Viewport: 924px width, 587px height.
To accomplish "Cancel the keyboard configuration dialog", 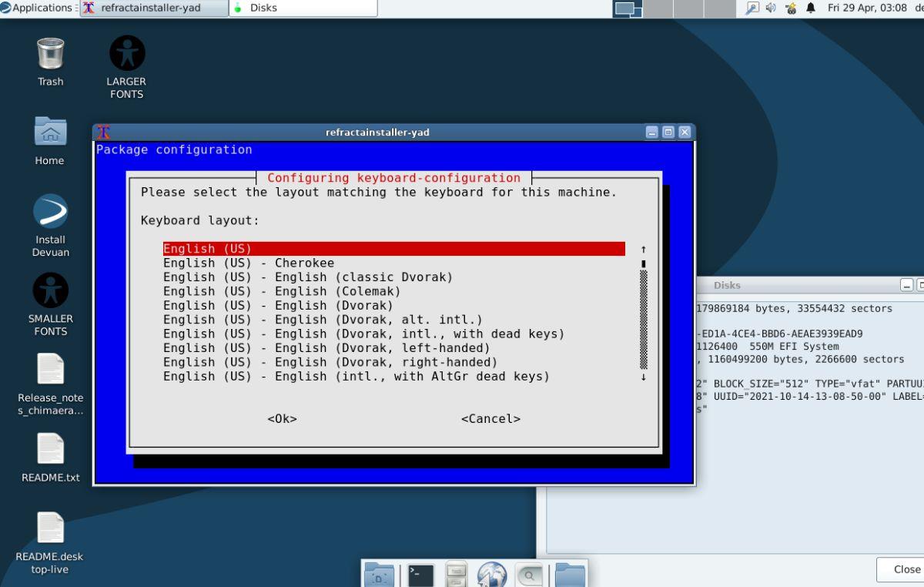I will (x=490, y=418).
